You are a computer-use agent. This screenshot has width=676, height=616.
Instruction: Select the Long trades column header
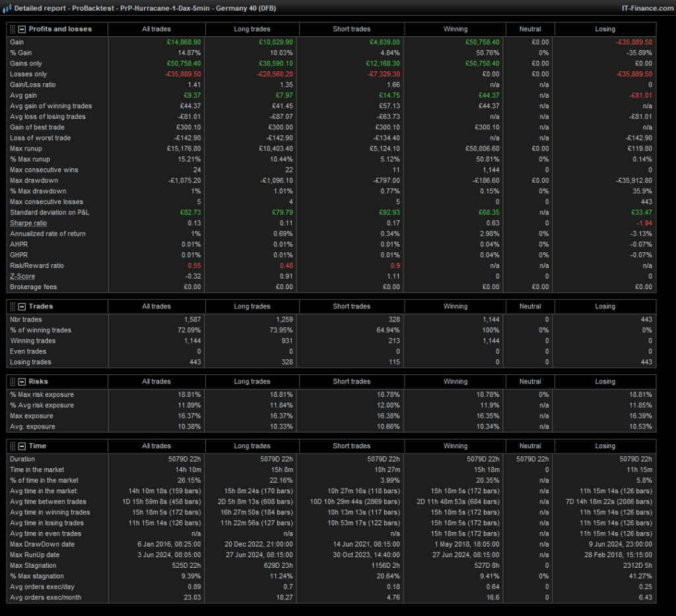(x=252, y=28)
